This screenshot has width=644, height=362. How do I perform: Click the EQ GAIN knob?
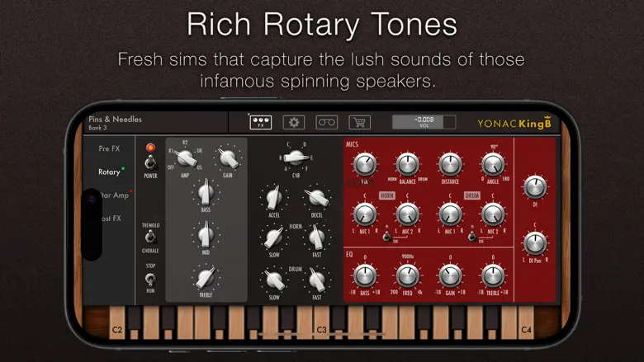[x=450, y=276]
